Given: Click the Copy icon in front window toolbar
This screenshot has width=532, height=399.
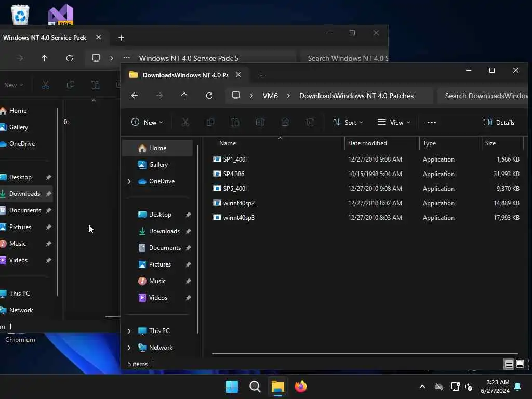Looking at the screenshot, I should pyautogui.click(x=210, y=122).
